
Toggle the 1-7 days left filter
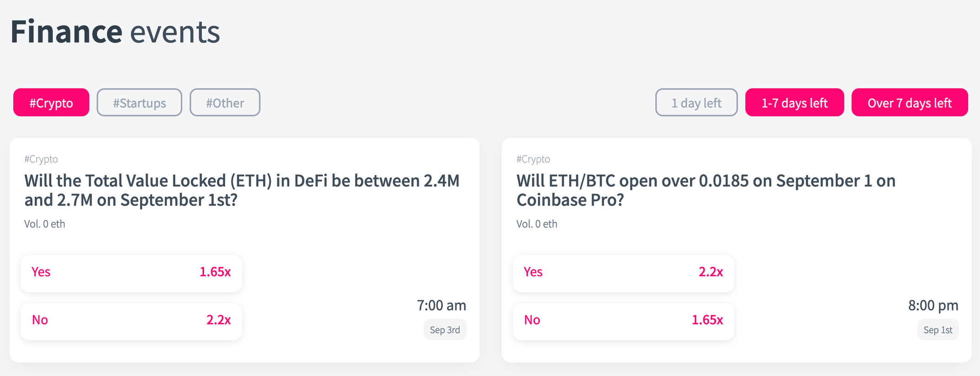click(795, 103)
